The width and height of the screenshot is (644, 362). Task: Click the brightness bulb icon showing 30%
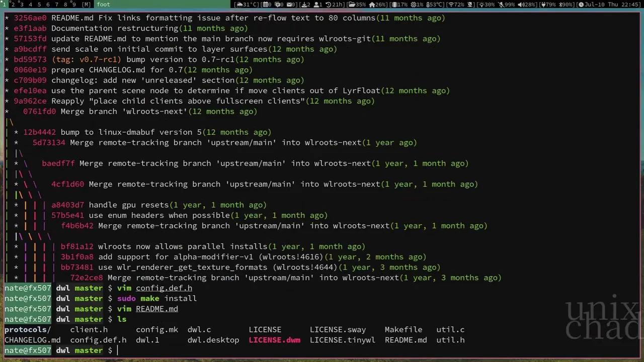[481, 5]
